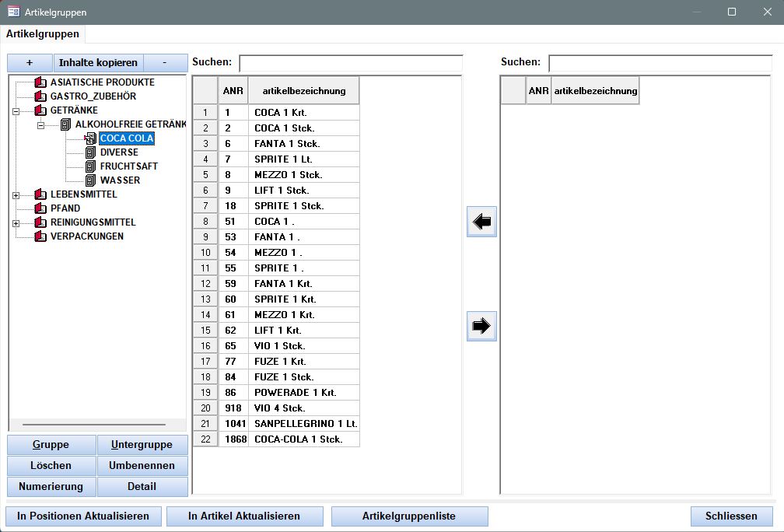Expand the REINIGUNGSMITTEL tree node

(16, 223)
